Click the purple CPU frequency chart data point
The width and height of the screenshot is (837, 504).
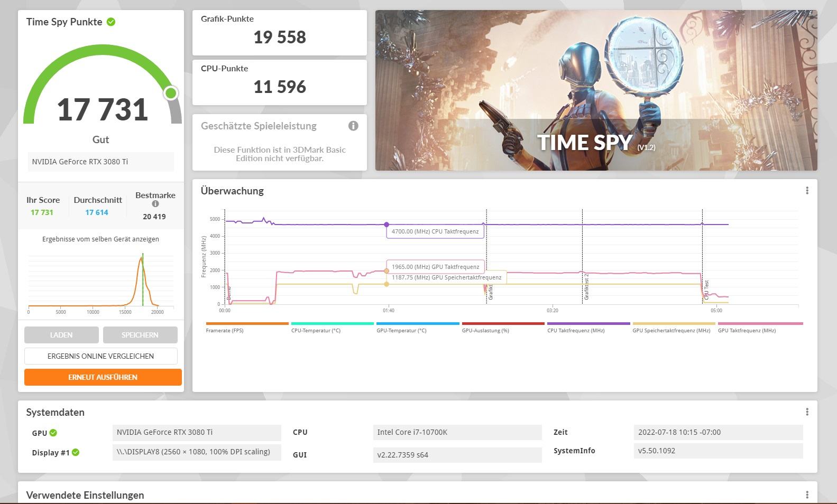tap(387, 225)
